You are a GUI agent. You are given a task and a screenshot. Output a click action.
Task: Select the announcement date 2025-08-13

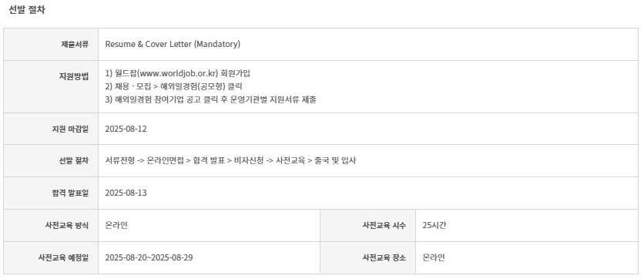pos(126,193)
